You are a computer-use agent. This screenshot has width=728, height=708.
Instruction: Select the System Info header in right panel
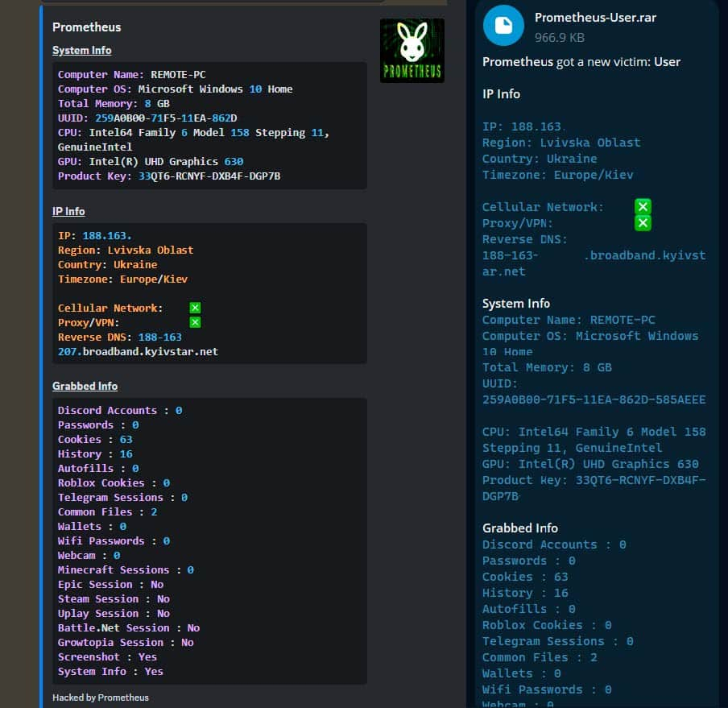[515, 304]
